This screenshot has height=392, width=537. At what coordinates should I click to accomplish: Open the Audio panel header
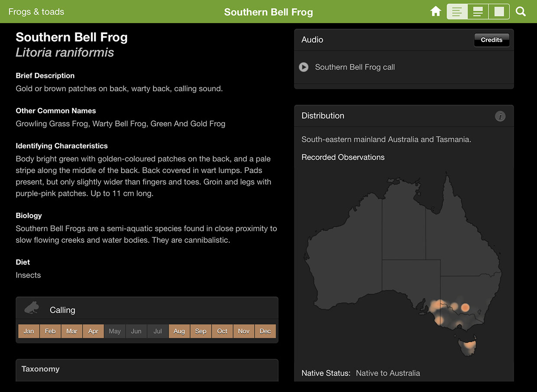pos(312,40)
